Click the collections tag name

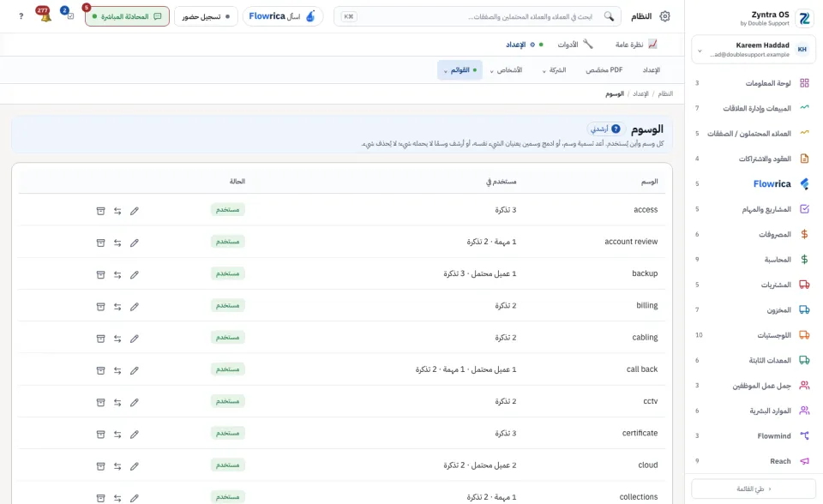coord(638,496)
